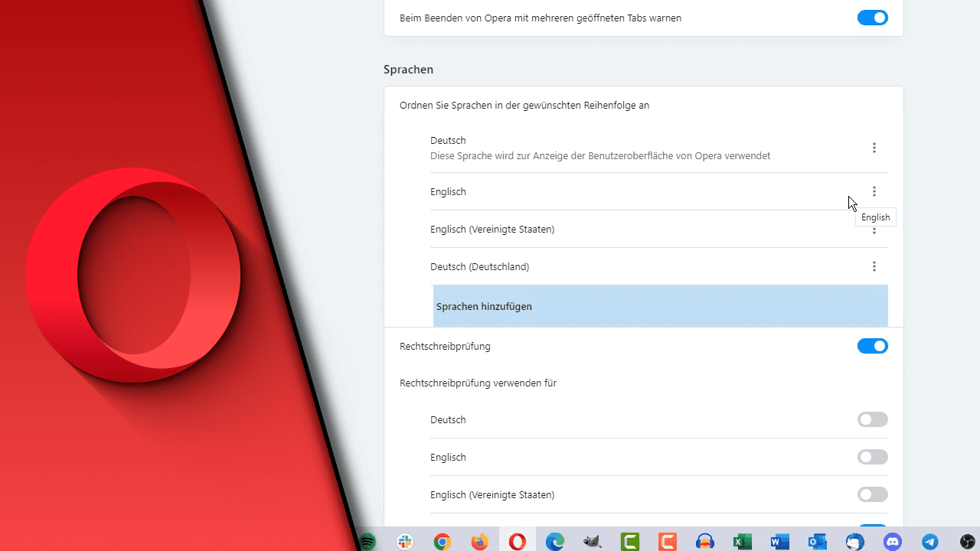Open the orange C icon in taskbar
Image resolution: width=980 pixels, height=551 pixels.
(x=668, y=542)
